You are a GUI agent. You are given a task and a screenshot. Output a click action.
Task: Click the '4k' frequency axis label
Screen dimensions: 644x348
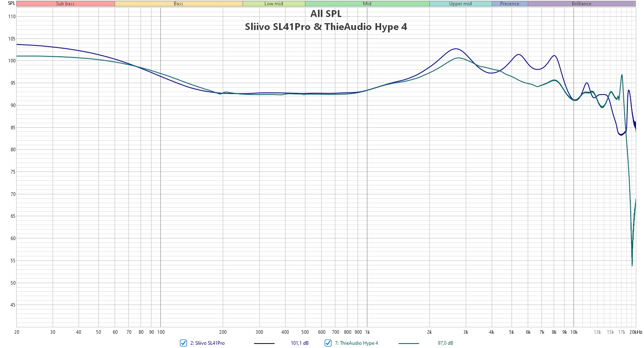click(492, 332)
